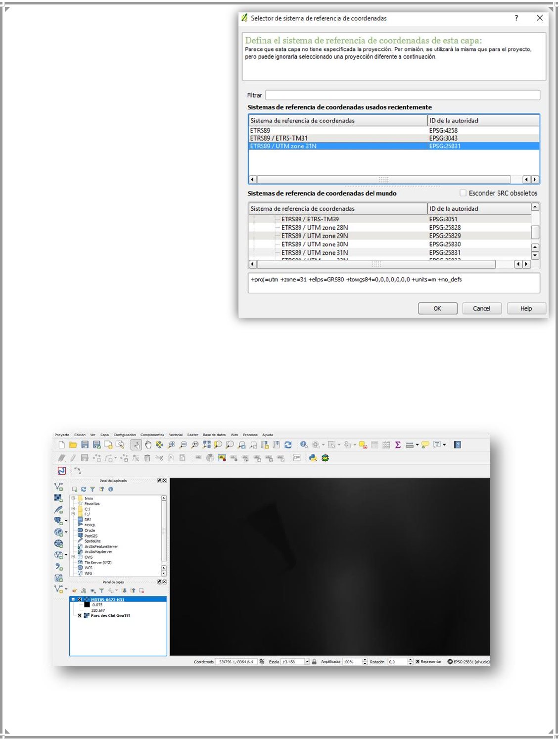Click the Add delimited text layer comma icon
This screenshot has width=560, height=739.
(x=58, y=566)
